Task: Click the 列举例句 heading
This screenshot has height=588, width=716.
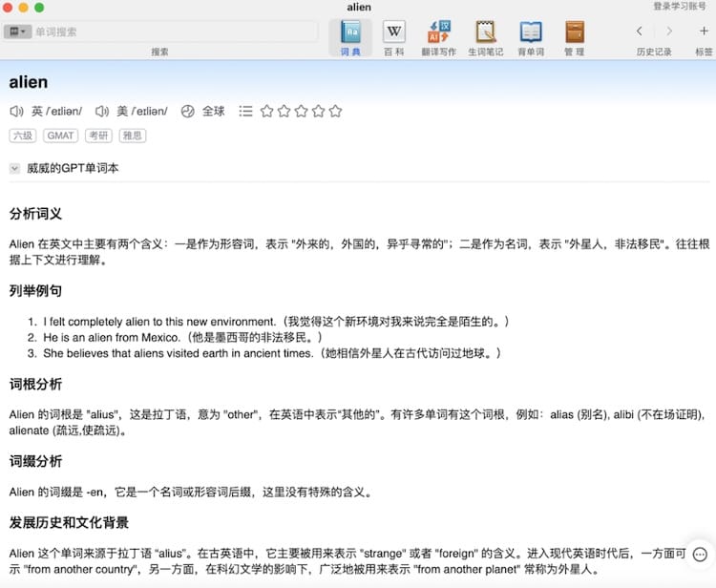Action: [x=35, y=290]
